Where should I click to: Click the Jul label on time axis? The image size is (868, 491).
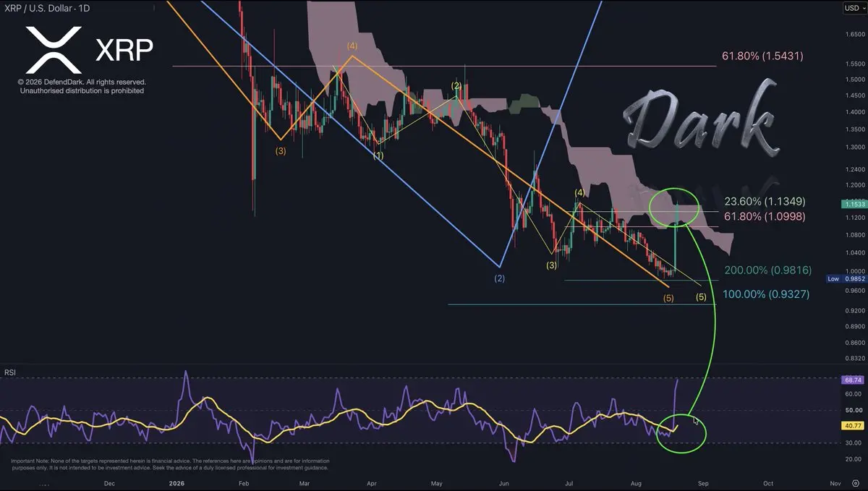[569, 483]
